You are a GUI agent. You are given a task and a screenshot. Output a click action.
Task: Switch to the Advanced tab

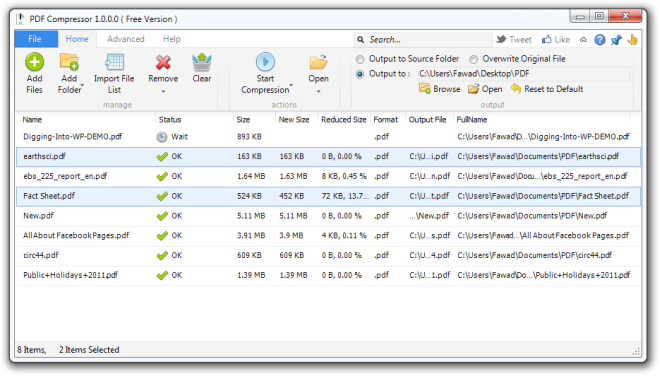click(126, 39)
